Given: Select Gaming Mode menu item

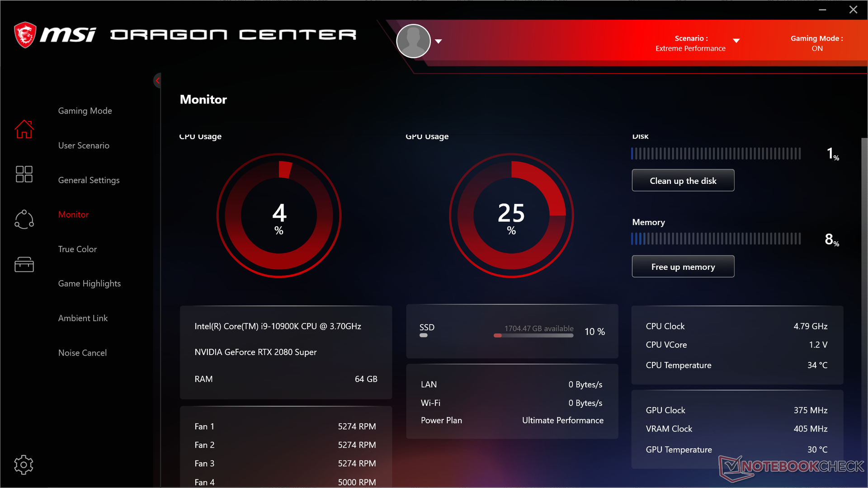Looking at the screenshot, I should [x=85, y=111].
